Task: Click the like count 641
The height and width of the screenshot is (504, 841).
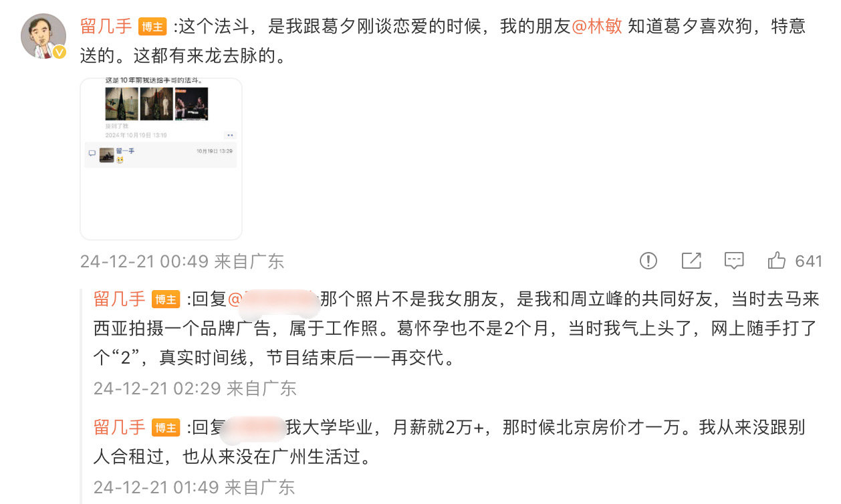Action: tap(809, 261)
